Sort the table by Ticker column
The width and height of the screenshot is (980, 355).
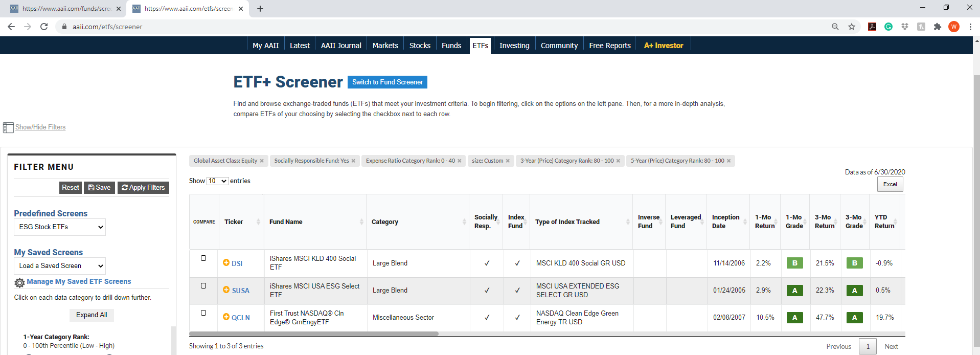(241, 222)
